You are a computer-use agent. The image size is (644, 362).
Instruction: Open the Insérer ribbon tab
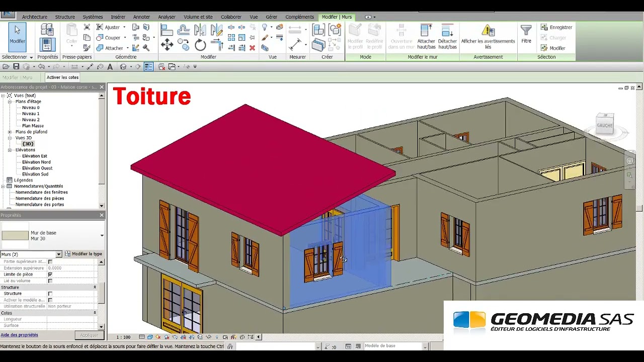pos(118,17)
